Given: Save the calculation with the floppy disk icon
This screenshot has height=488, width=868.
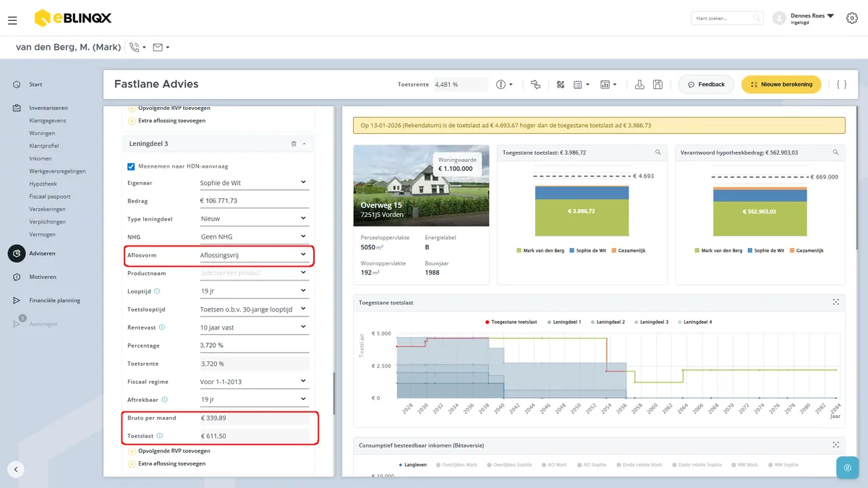Looking at the screenshot, I should pos(658,85).
